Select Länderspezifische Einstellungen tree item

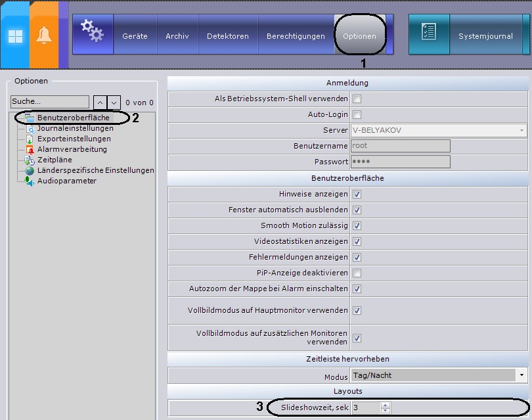96,170
